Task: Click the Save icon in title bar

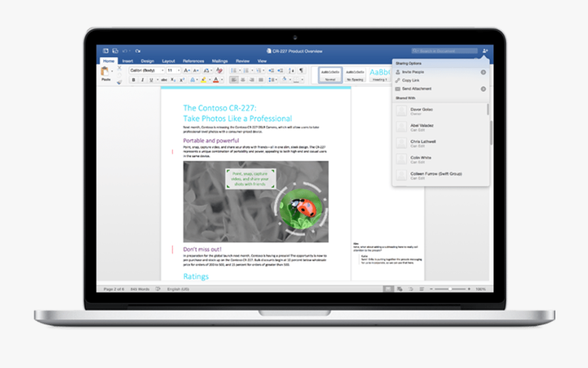Action: 115,50
